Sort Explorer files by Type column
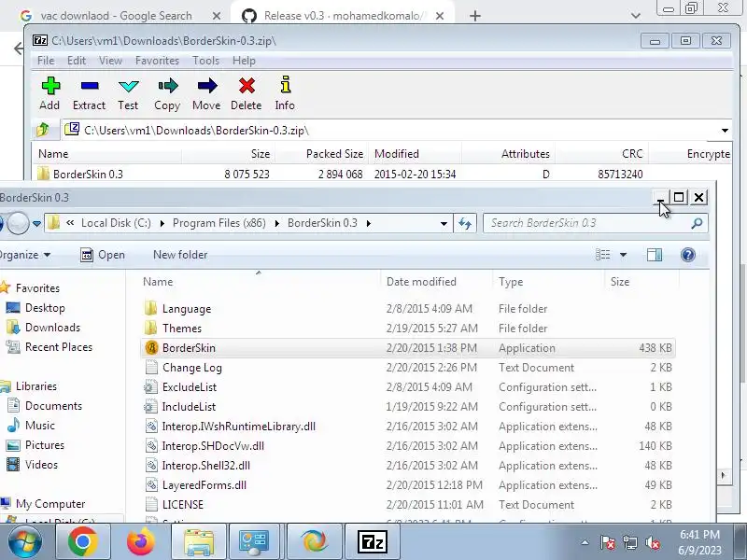Image resolution: width=747 pixels, height=560 pixels. pyautogui.click(x=511, y=282)
